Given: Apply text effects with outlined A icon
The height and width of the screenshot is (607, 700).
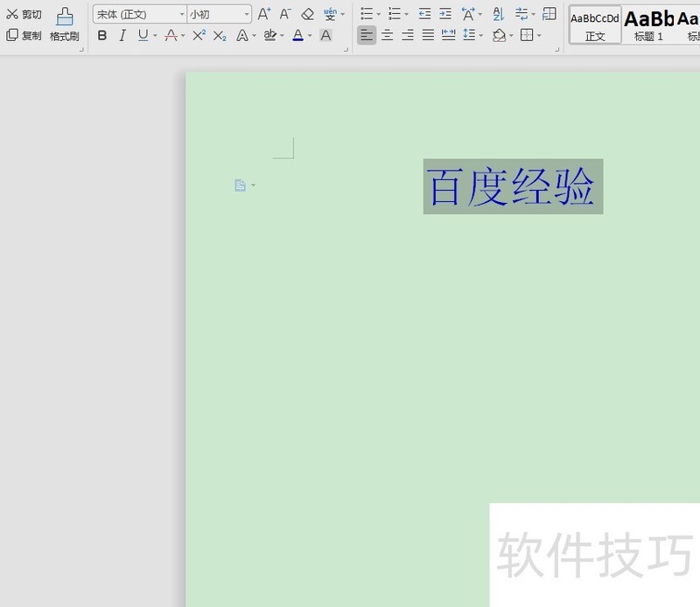Looking at the screenshot, I should pos(242,35).
